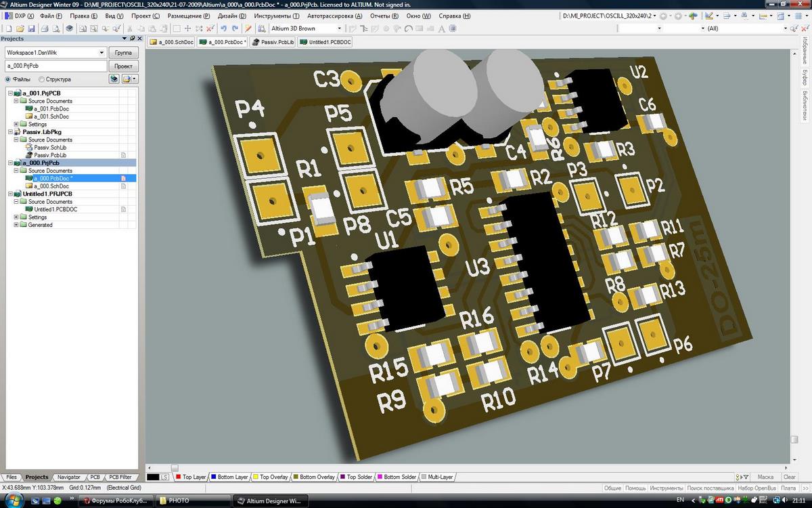Screen dimensions: 812x508
Task: Open the Автотрассировка menu
Action: coord(334,16)
